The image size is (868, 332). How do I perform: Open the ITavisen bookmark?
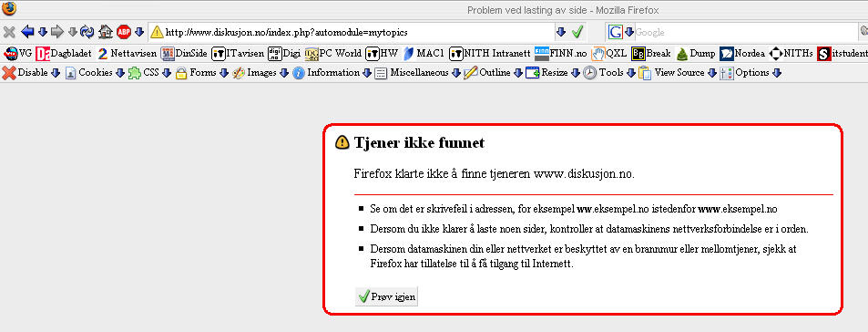pyautogui.click(x=238, y=54)
